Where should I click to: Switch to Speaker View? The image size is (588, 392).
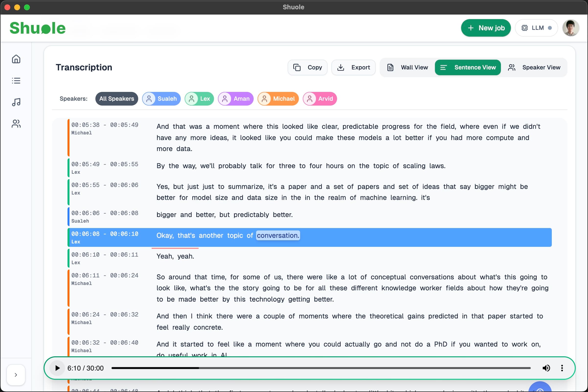point(534,67)
